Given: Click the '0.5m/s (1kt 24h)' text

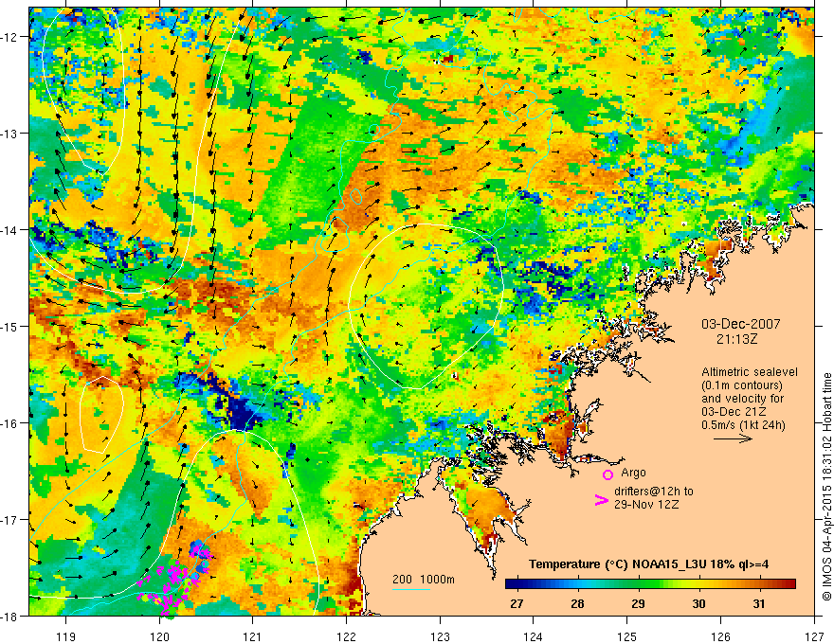Looking at the screenshot, I should tap(743, 424).
